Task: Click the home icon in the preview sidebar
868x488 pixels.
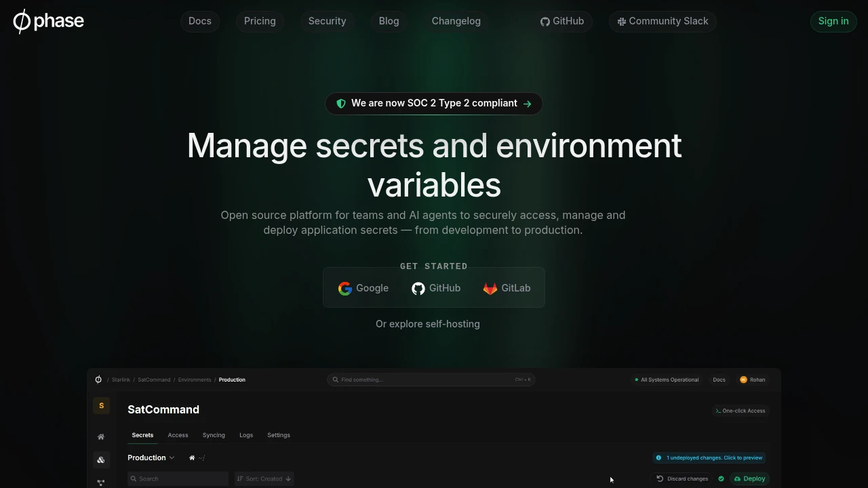Action: [101, 437]
